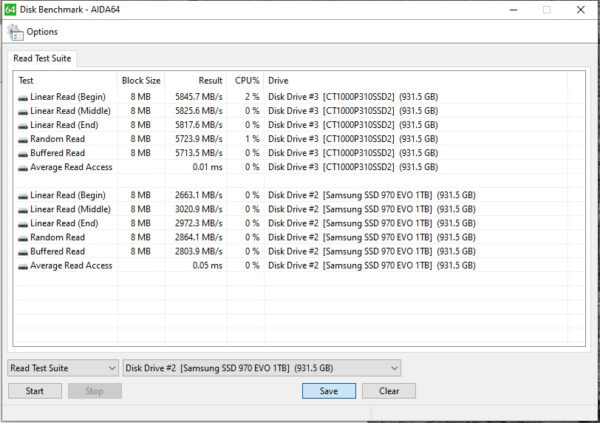Click drive icon beside CT1000P310SSD2 Linear Read (Middle)

(x=23, y=112)
